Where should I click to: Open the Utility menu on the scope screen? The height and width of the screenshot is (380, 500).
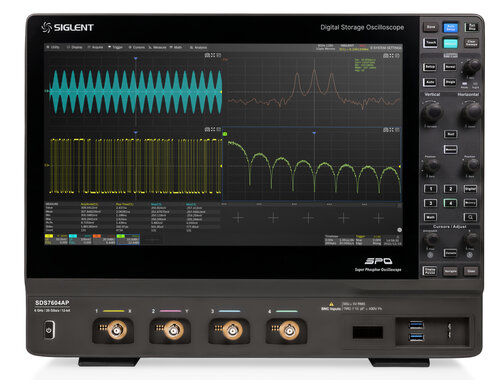pyautogui.click(x=53, y=47)
